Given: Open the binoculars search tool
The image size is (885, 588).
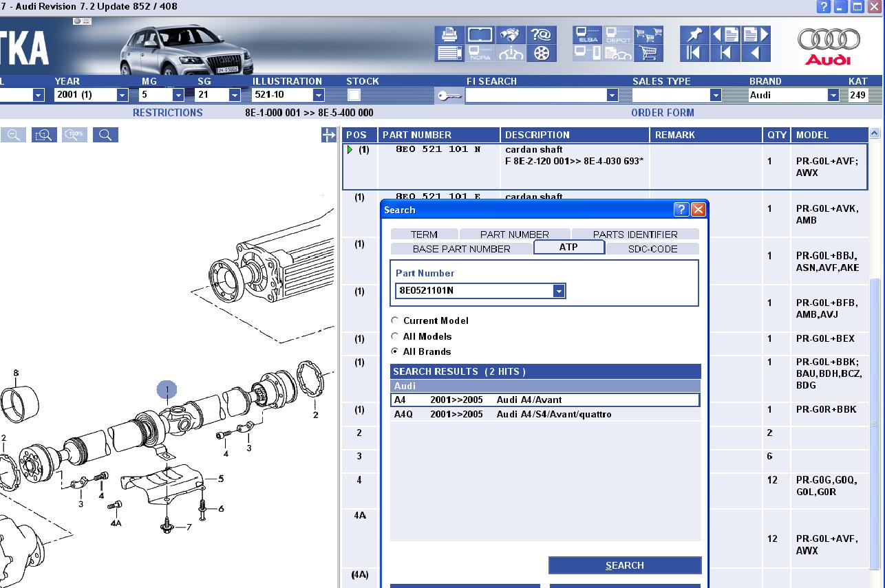Looking at the screenshot, I should 511,34.
